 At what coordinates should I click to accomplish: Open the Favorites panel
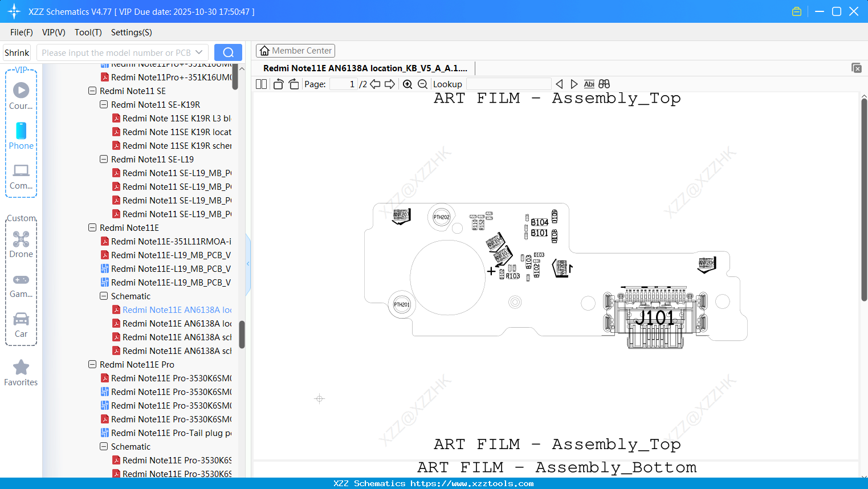[x=21, y=373]
